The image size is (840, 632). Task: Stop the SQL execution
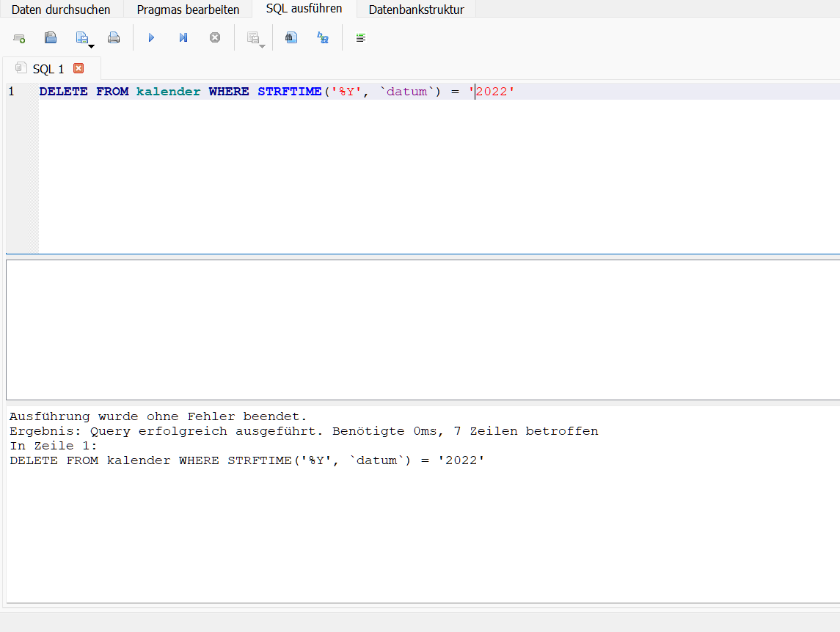[215, 37]
